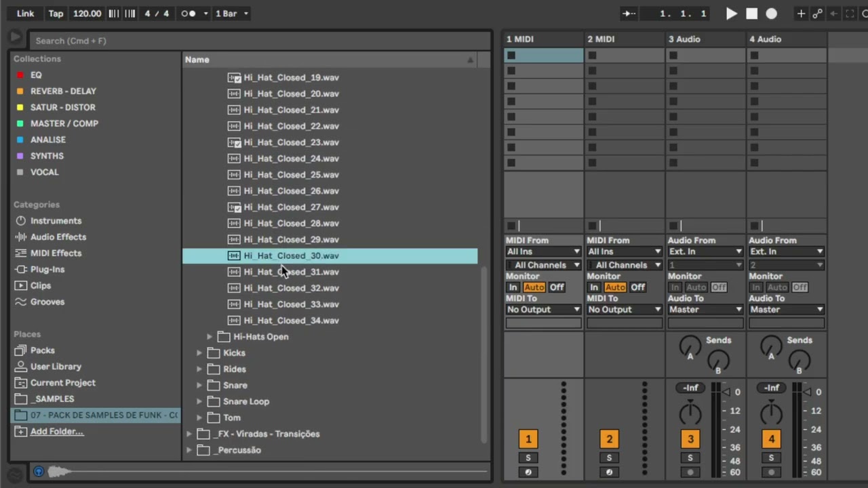Arm track 3 for recording
The width and height of the screenshot is (868, 488).
(690, 472)
